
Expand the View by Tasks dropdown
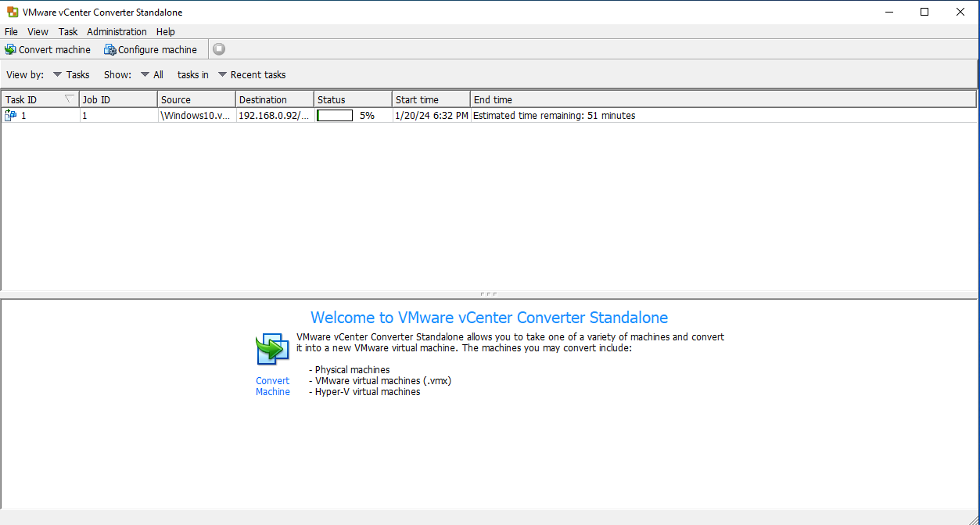pyautogui.click(x=71, y=74)
